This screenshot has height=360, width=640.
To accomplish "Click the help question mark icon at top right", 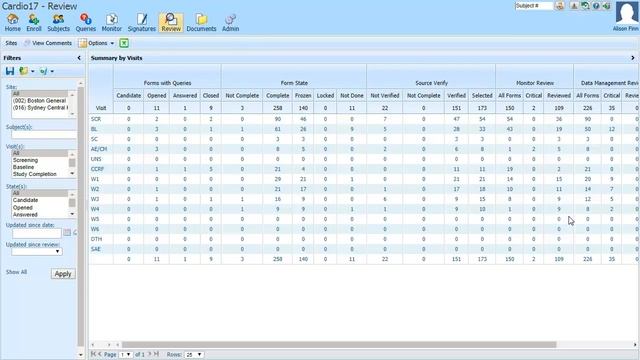I will [x=596, y=6].
